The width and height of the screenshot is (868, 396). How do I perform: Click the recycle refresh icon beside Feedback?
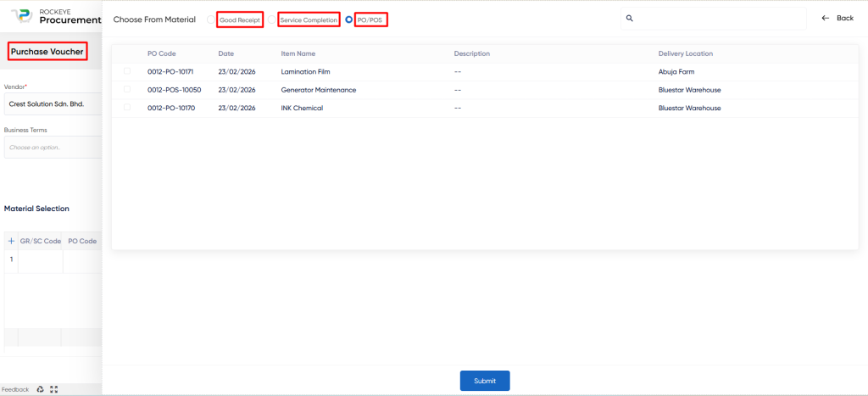[x=40, y=389]
